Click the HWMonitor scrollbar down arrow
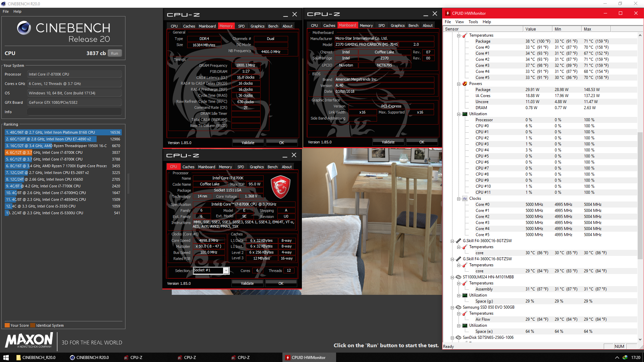This screenshot has width=644, height=362. pos(640,340)
